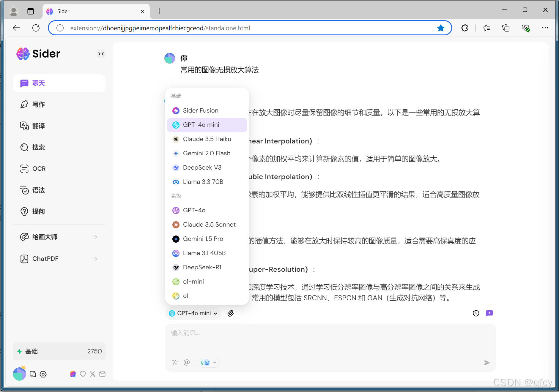Viewport: 559px width, 392px height.
Task: Start a new chat with purple icon
Action: click(489, 313)
